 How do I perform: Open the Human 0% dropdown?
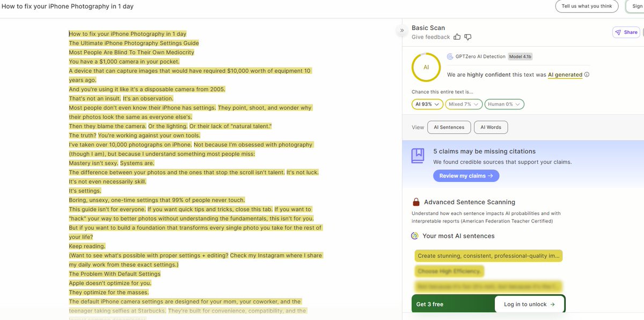504,104
